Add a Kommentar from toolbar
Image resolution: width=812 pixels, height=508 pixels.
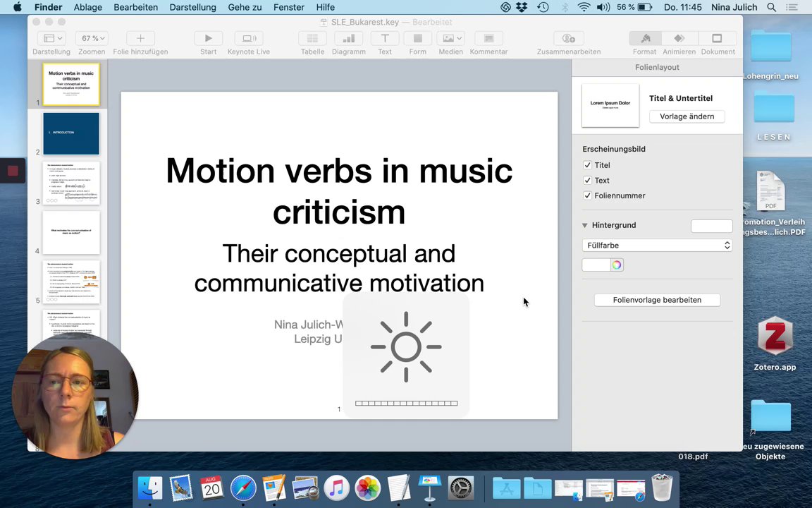point(488,39)
